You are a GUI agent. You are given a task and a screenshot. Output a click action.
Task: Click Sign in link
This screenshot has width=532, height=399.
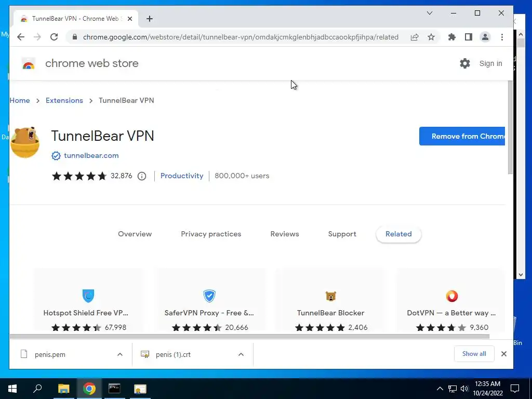(490, 63)
